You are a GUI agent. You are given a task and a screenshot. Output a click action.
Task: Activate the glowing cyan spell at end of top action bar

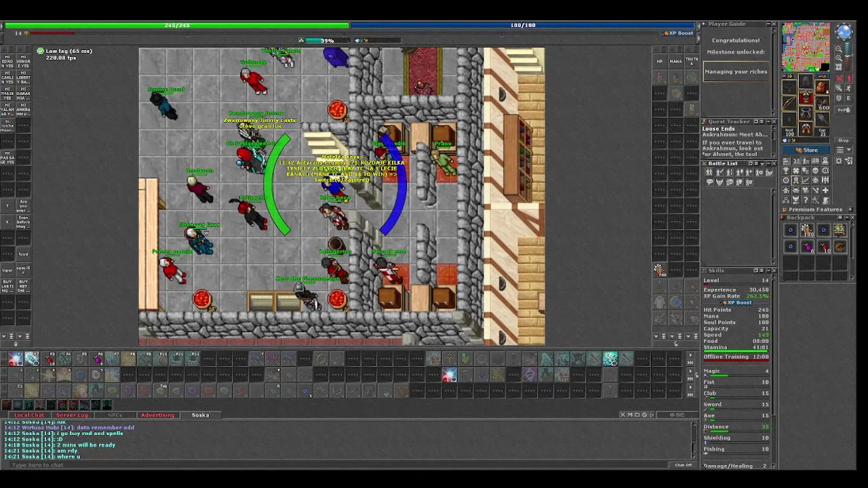pos(610,360)
